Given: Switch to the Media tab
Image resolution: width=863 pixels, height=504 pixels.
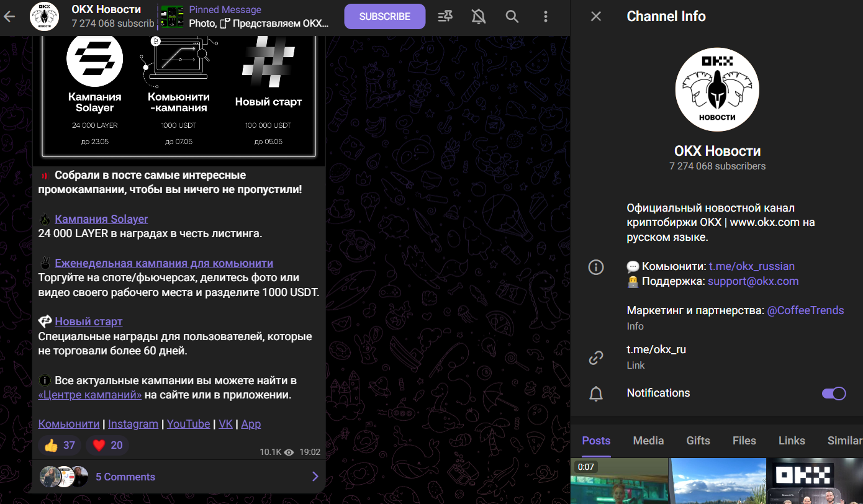Looking at the screenshot, I should tap(648, 441).
